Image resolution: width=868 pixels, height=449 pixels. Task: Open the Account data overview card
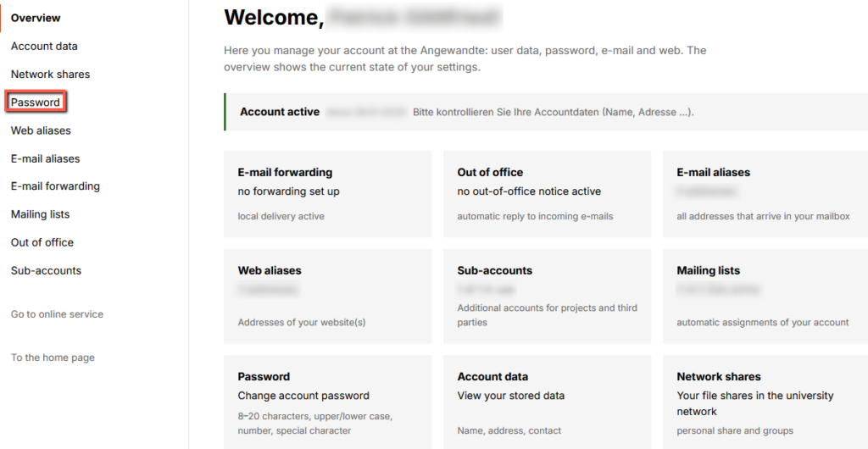point(547,402)
